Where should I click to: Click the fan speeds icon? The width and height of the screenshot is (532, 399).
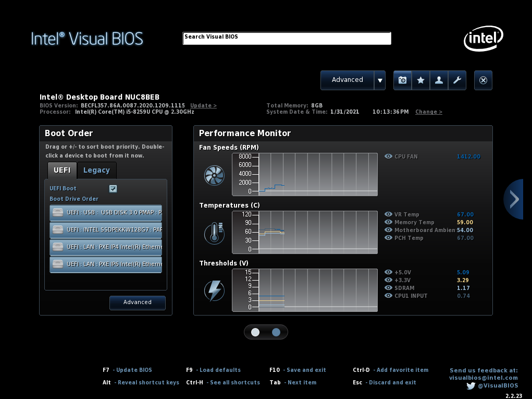coord(214,175)
